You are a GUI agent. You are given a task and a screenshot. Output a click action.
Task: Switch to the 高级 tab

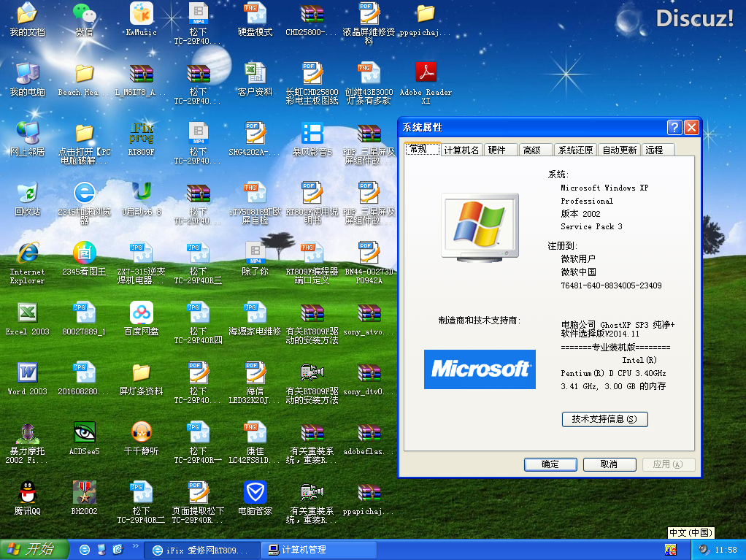tap(532, 150)
